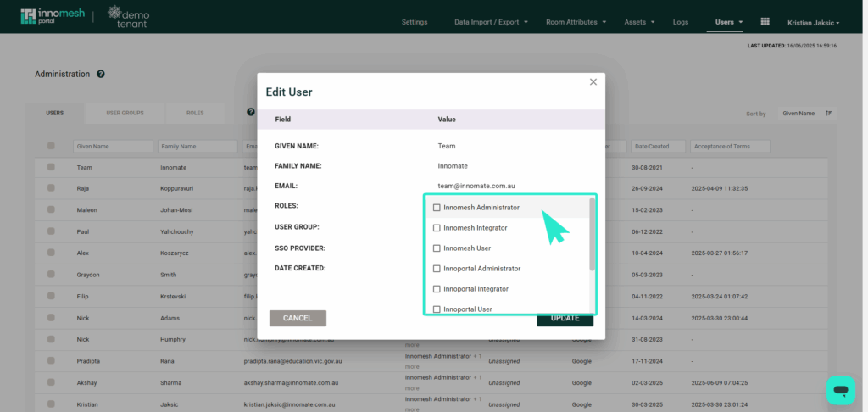868x412 pixels.
Task: Check Innoportal User role
Action: tap(437, 309)
